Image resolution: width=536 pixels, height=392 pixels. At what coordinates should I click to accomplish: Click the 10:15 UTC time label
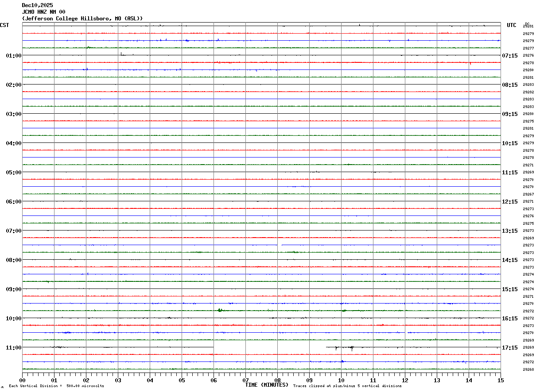510,143
